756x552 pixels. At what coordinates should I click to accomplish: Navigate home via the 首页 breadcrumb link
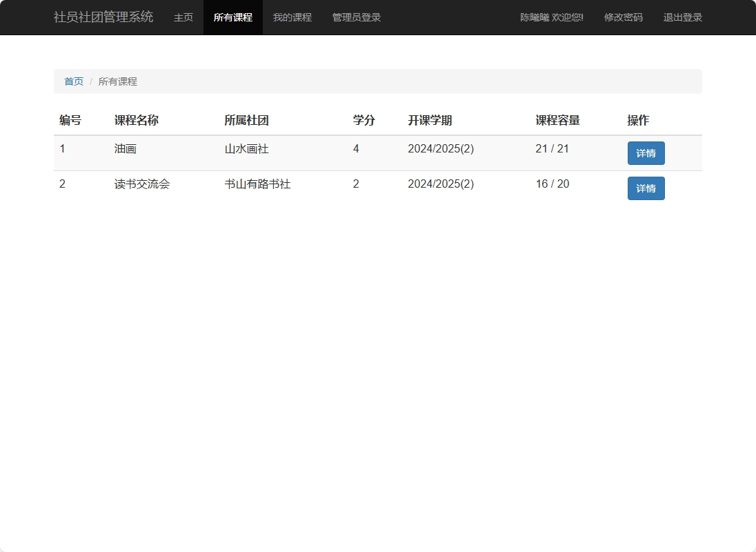click(74, 81)
